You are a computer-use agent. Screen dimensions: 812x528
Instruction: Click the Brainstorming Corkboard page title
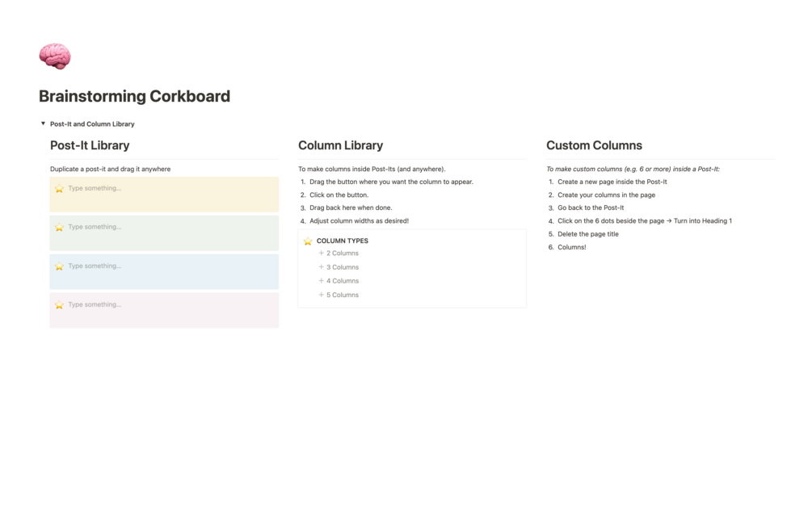135,96
